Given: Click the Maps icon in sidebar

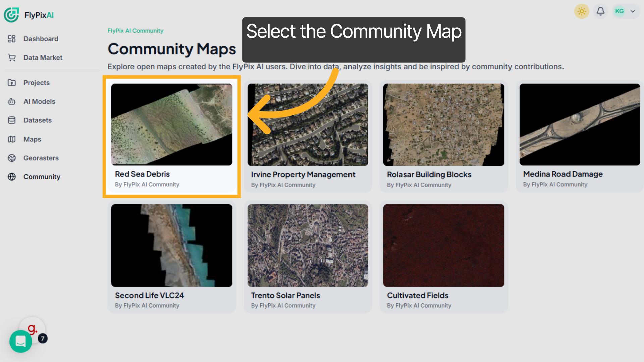Looking at the screenshot, I should pos(12,139).
